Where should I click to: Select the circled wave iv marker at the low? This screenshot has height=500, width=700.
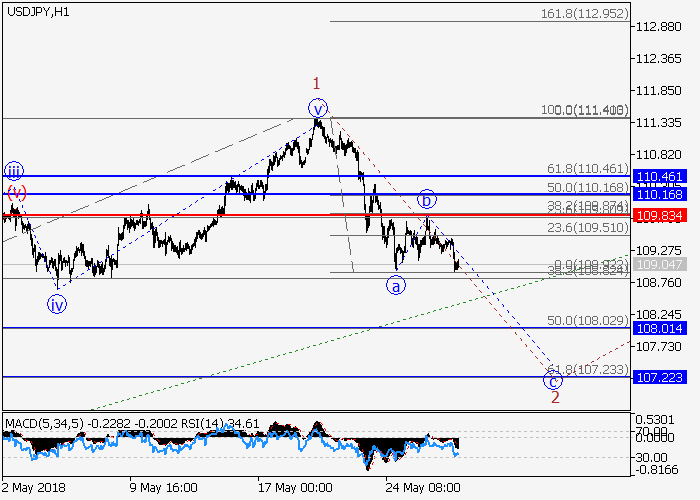58,305
